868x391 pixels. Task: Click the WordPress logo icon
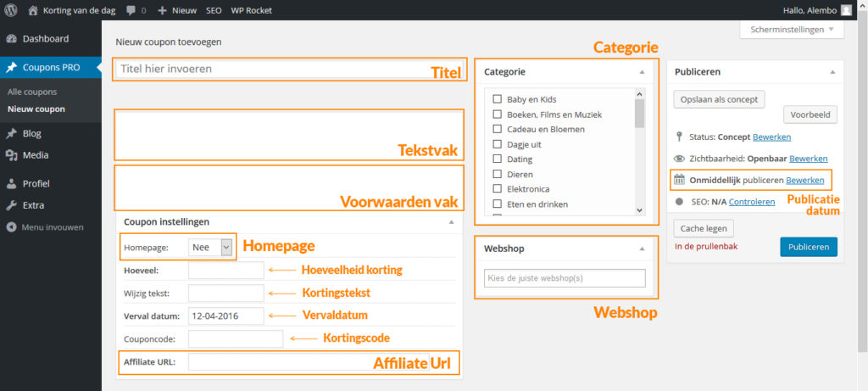point(11,10)
